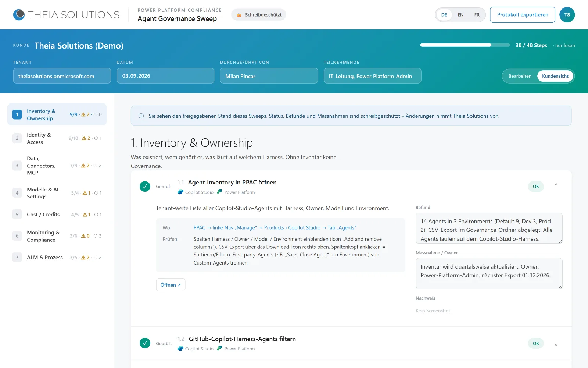Click the 38 / 48 Steps counter text

pyautogui.click(x=531, y=45)
